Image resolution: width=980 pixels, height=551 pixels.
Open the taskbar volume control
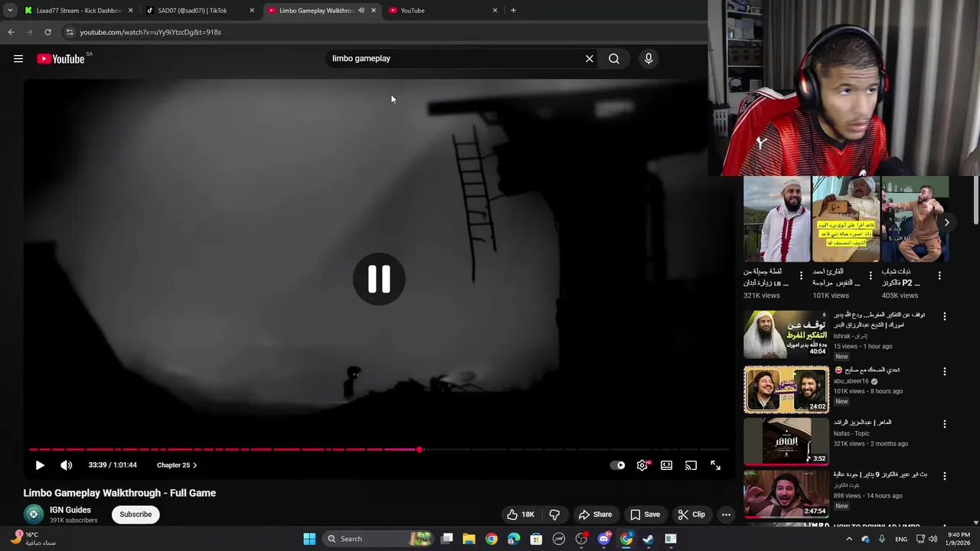(x=933, y=539)
